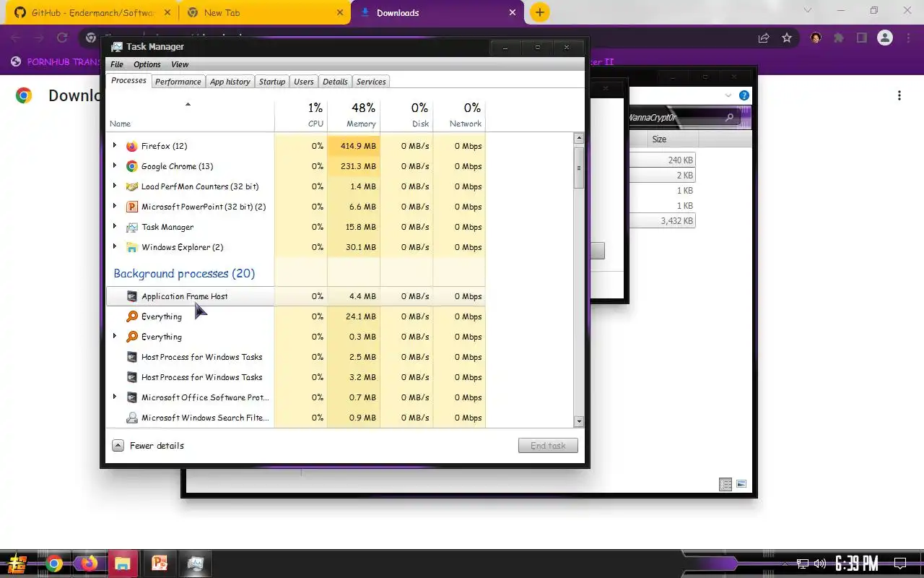
Task: Open the Chrome share page icon
Action: [764, 38]
